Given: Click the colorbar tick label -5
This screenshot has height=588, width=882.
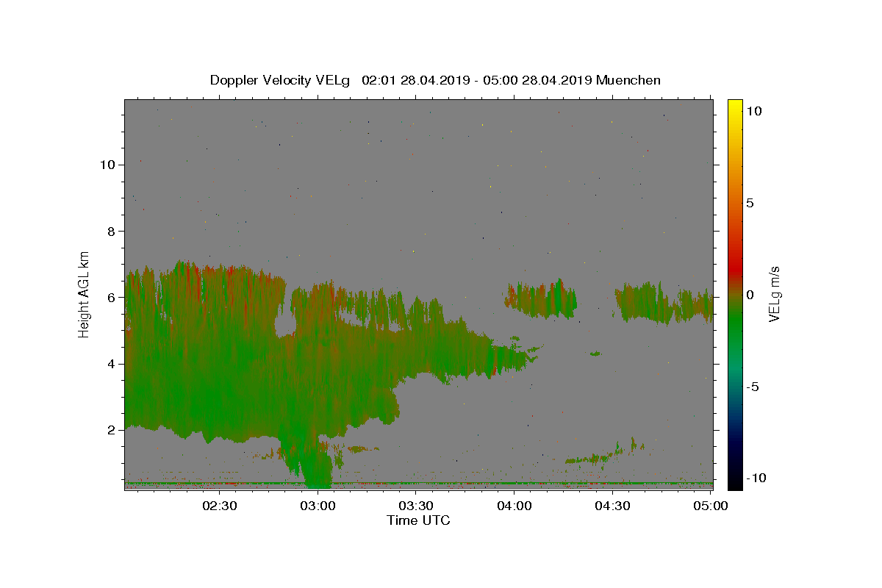Looking at the screenshot, I should (x=753, y=387).
